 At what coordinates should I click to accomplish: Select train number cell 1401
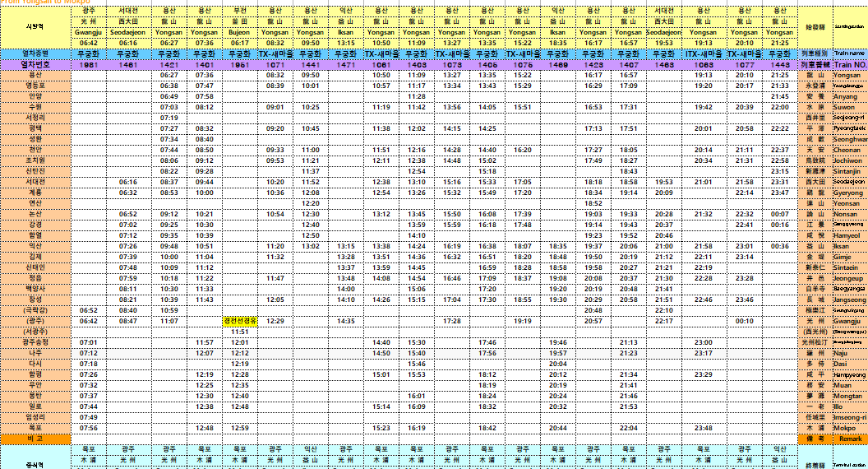click(x=205, y=65)
